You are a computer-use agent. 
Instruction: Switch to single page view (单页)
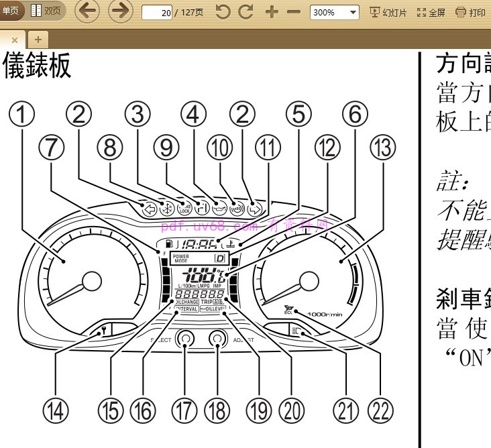pos(12,11)
